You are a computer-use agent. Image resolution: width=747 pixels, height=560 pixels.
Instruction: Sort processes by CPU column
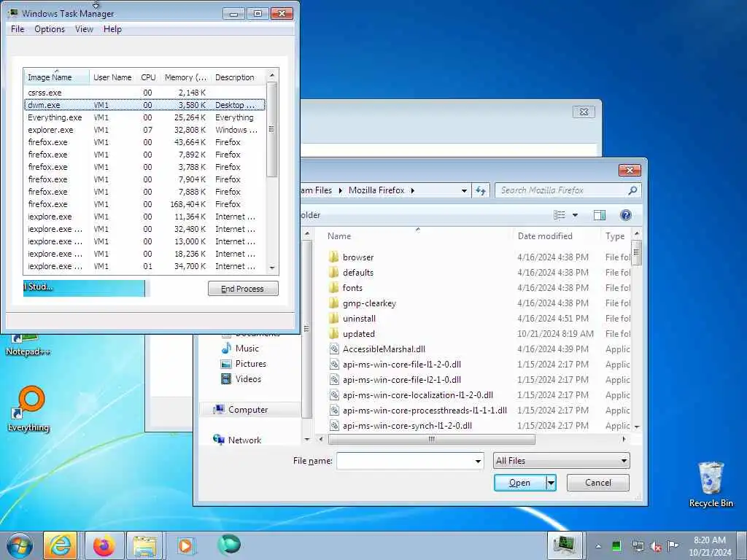[x=148, y=77]
